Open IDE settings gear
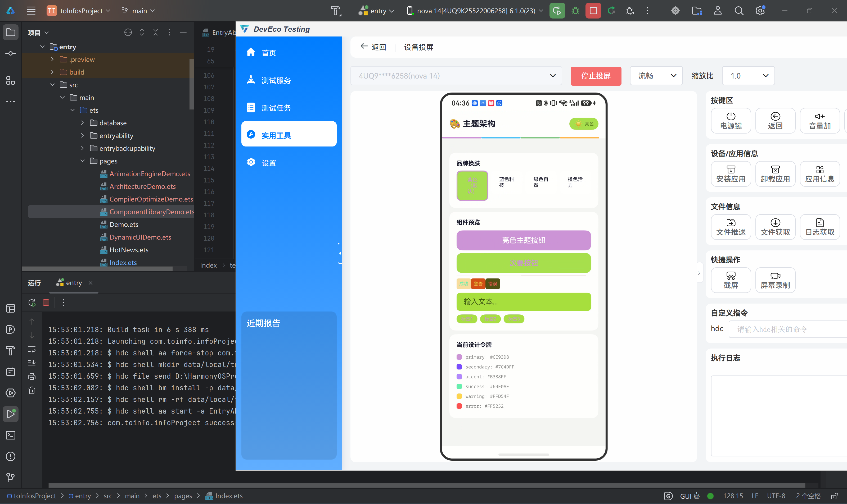This screenshot has height=504, width=847. (x=760, y=11)
